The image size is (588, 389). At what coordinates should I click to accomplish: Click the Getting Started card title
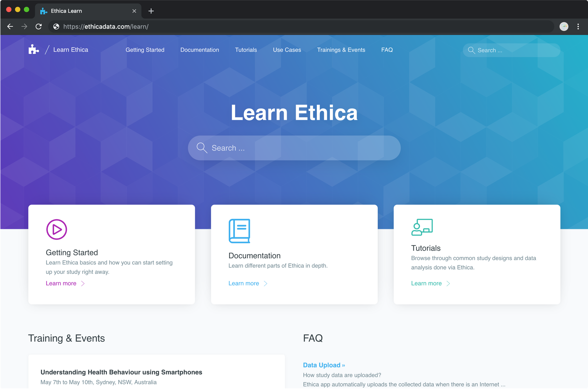pyautogui.click(x=72, y=252)
